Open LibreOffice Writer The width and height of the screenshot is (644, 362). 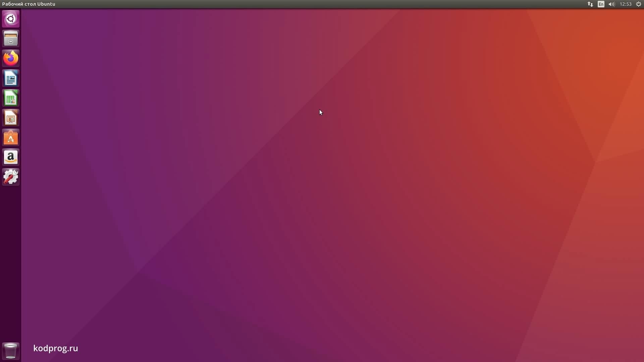tap(11, 78)
